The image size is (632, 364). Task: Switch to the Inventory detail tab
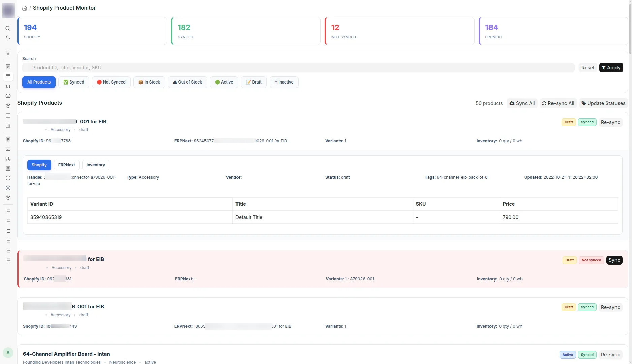[96, 165]
